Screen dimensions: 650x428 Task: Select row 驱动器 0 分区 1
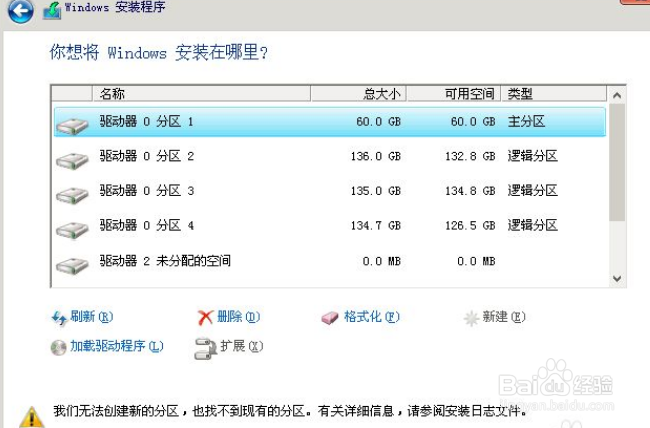click(330, 122)
